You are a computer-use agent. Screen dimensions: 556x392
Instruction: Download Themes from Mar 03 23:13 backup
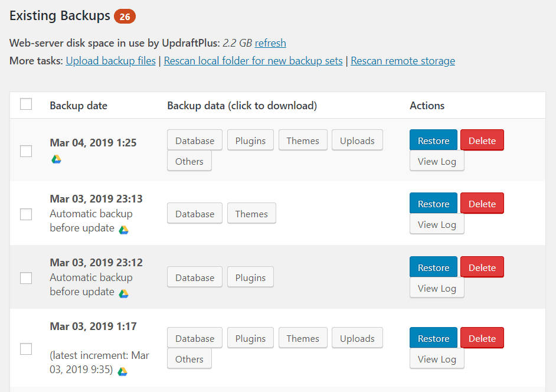tap(251, 214)
